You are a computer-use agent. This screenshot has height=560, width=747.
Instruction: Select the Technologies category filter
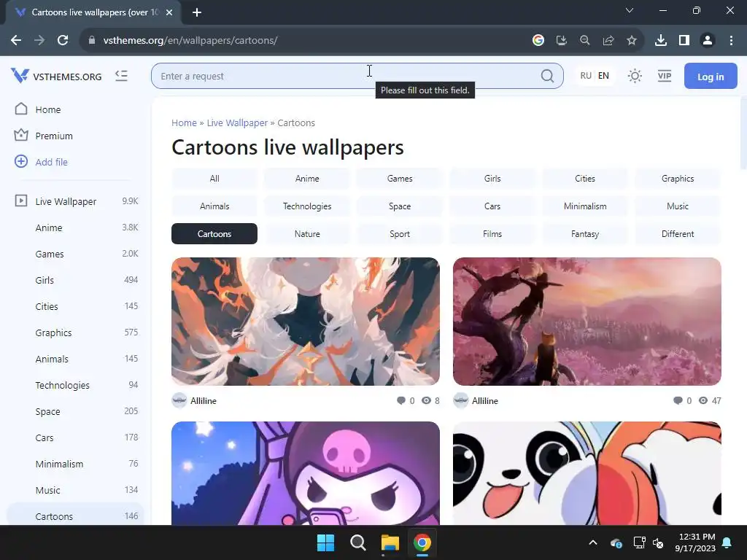coord(307,206)
